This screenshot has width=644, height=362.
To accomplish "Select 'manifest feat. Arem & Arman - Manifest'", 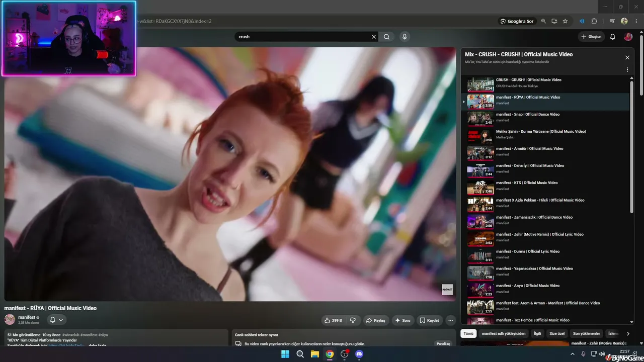I will coord(545,307).
